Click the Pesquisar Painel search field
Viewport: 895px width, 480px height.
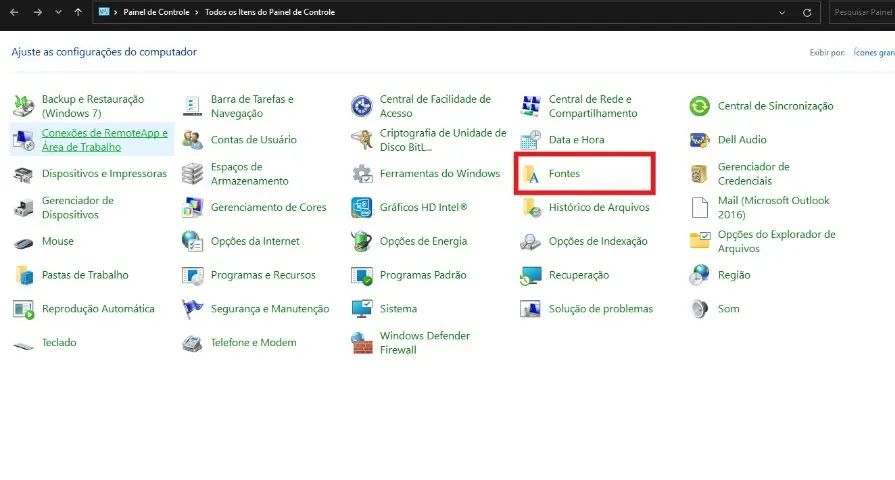tap(862, 12)
